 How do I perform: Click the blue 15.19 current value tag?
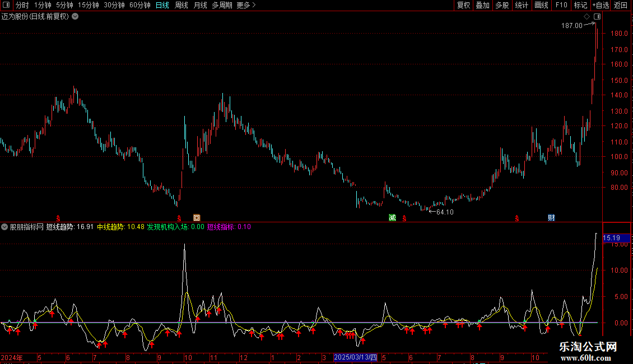[x=616, y=238]
